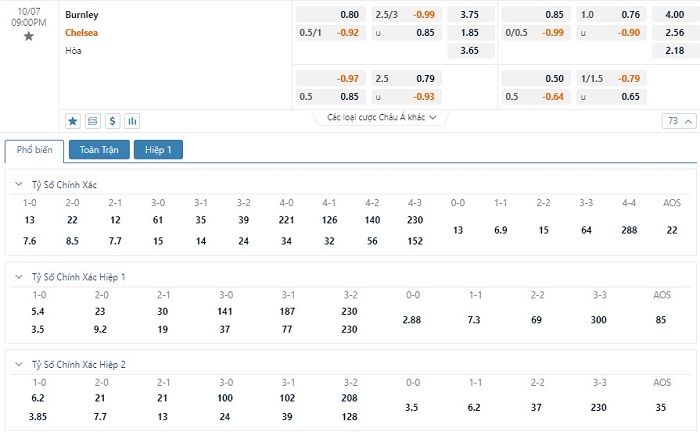Collapse 'Tỷ Số Chính Xác Hiệp 2' section
This screenshot has height=435, width=700.
point(19,363)
